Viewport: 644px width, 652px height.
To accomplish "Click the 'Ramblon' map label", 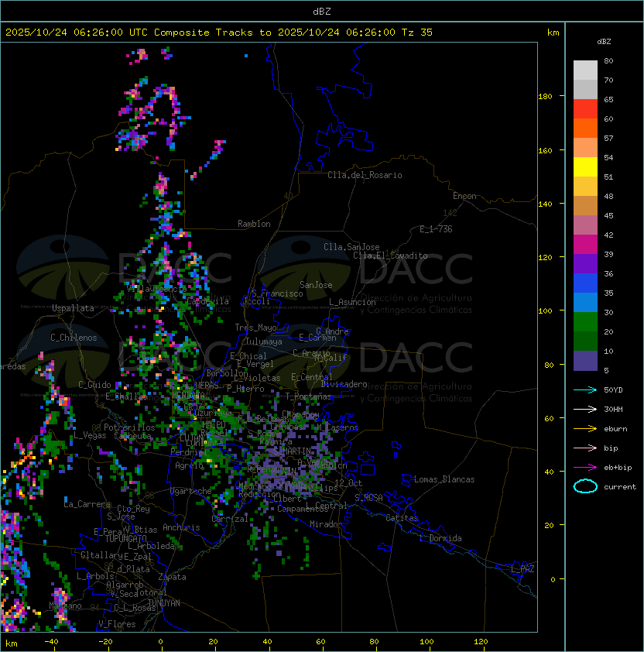I will (254, 224).
